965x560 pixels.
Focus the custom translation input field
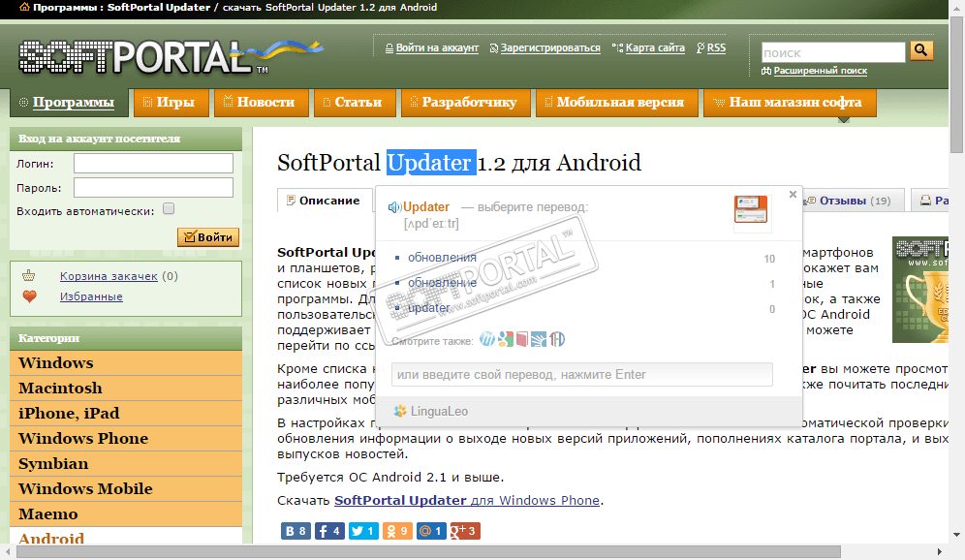coord(582,374)
